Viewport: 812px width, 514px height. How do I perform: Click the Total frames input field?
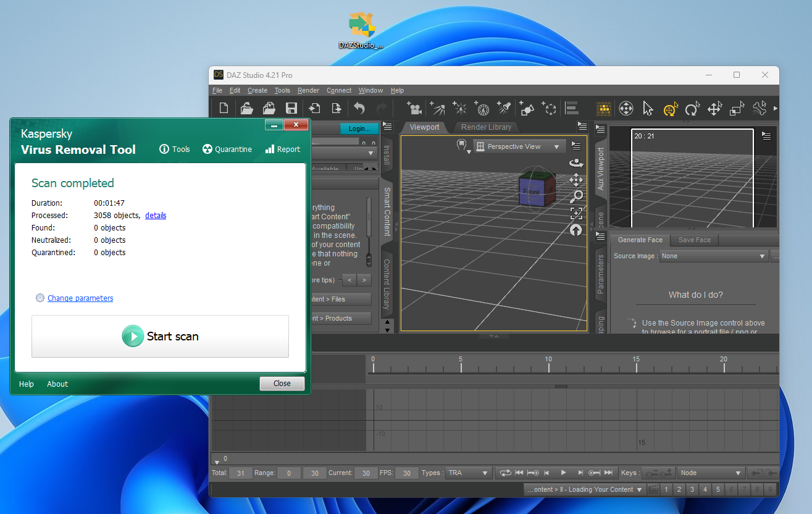[x=241, y=473]
